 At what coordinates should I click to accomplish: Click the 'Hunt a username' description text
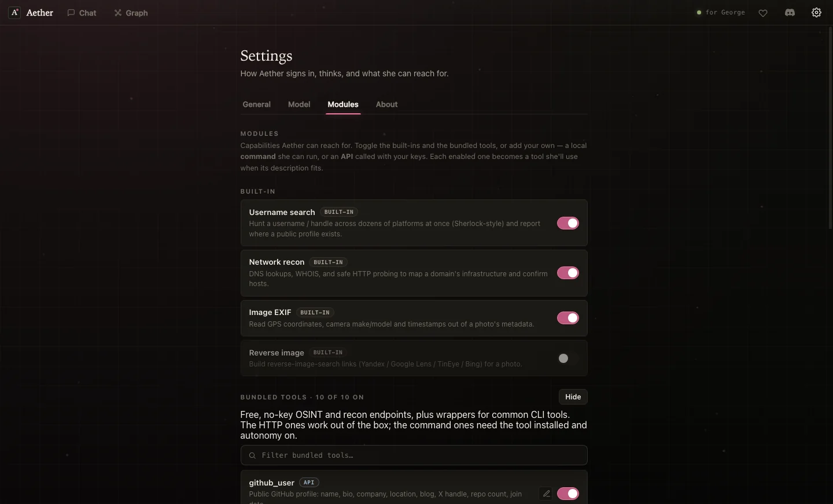click(x=395, y=229)
